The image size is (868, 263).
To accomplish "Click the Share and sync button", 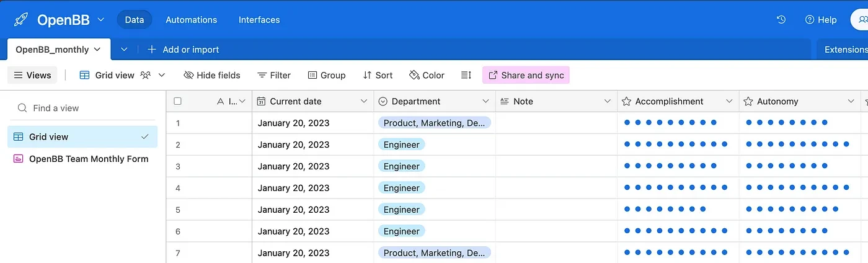I will [526, 75].
